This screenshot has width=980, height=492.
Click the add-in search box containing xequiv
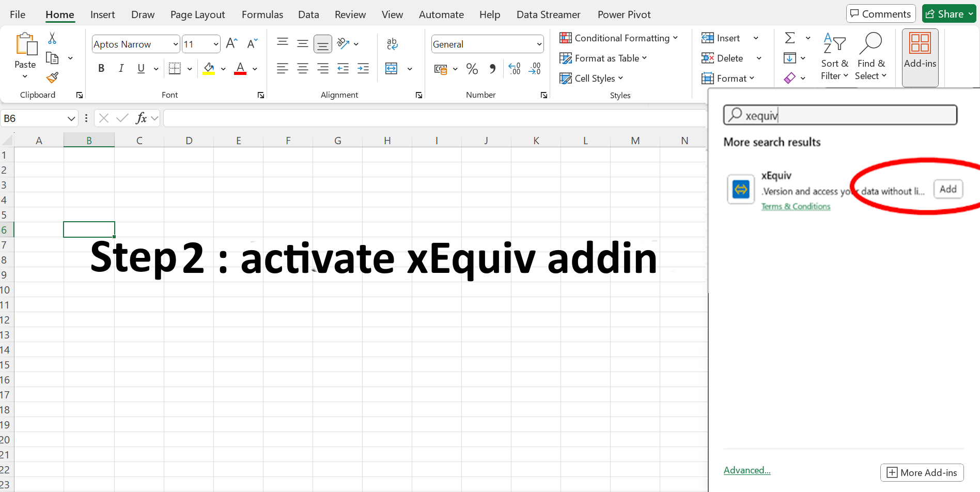[x=847, y=115]
